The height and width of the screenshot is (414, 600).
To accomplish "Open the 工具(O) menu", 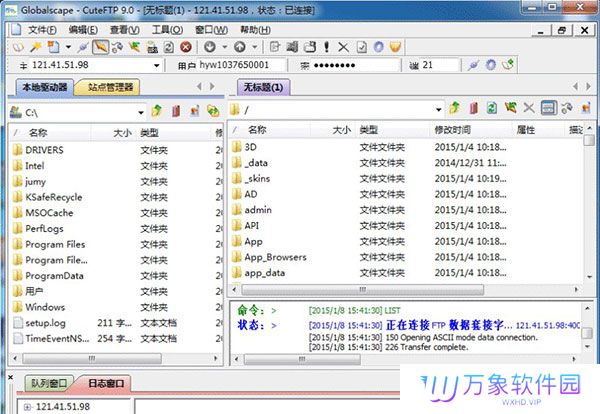I will (x=167, y=30).
